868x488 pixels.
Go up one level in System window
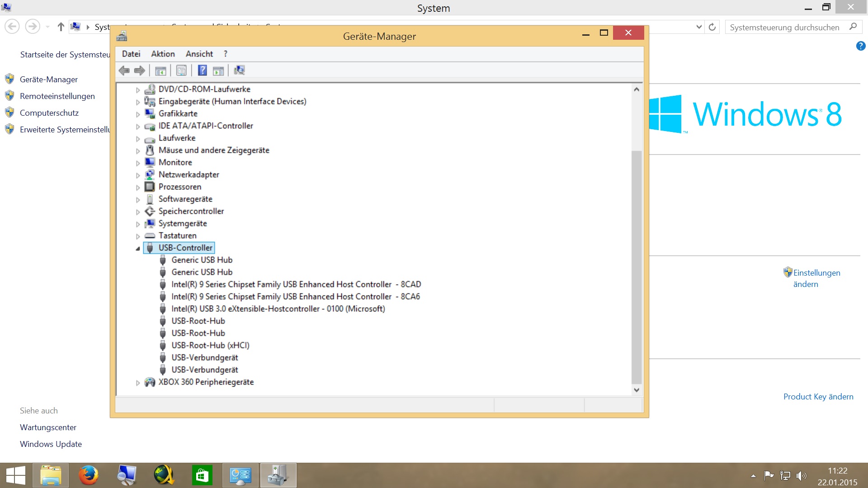61,27
